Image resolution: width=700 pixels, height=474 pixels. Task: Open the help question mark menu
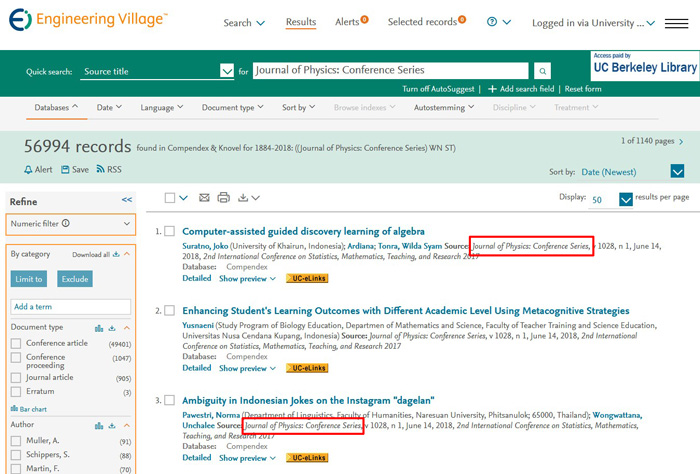coord(492,22)
